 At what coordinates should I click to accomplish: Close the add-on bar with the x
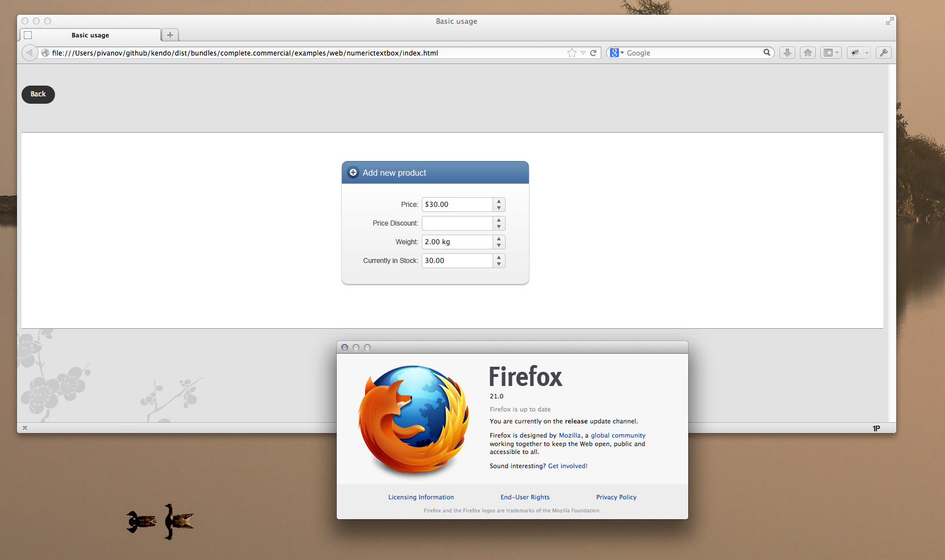(x=25, y=428)
